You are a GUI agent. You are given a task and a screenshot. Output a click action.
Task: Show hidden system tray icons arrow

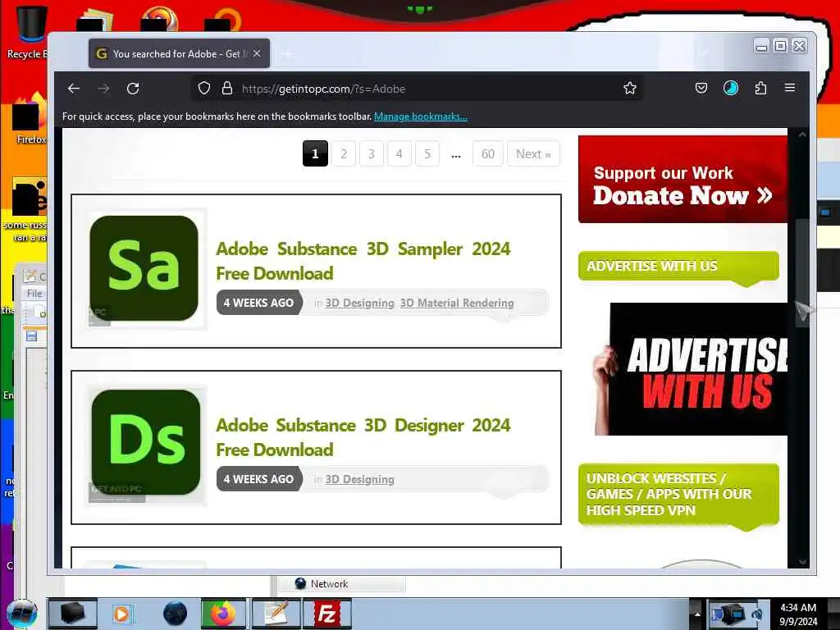coord(696,614)
